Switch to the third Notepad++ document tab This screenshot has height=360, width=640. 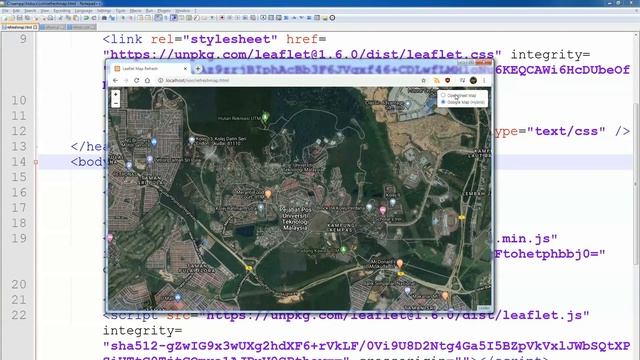[82, 27]
